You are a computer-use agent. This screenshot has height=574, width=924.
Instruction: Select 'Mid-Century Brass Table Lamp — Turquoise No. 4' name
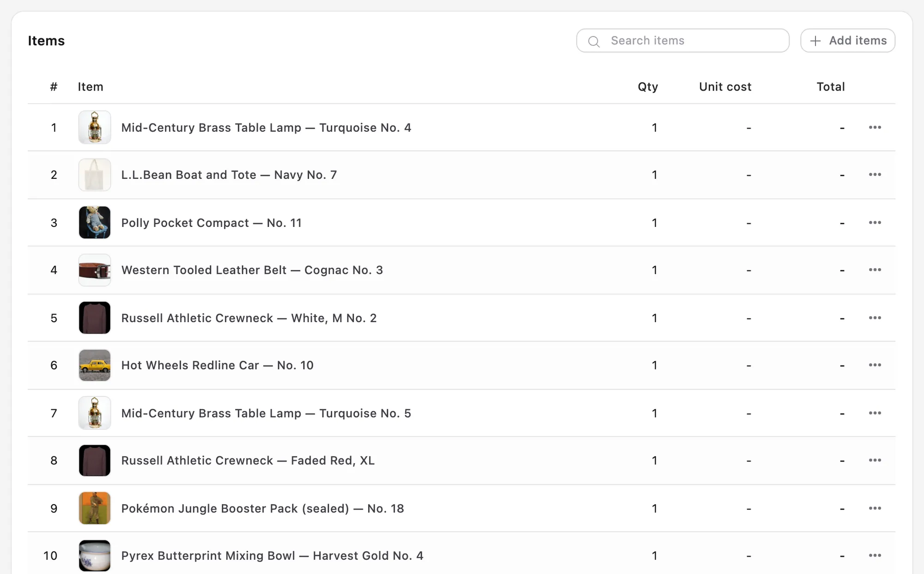tap(266, 128)
